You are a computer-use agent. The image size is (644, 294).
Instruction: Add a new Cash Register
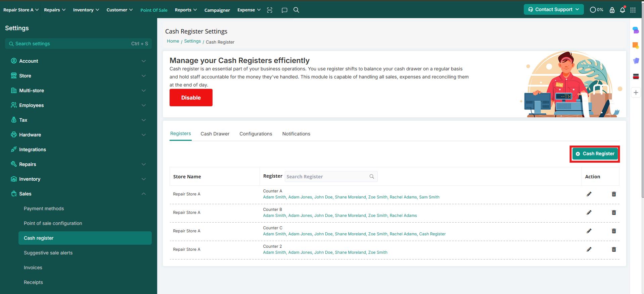(x=595, y=154)
